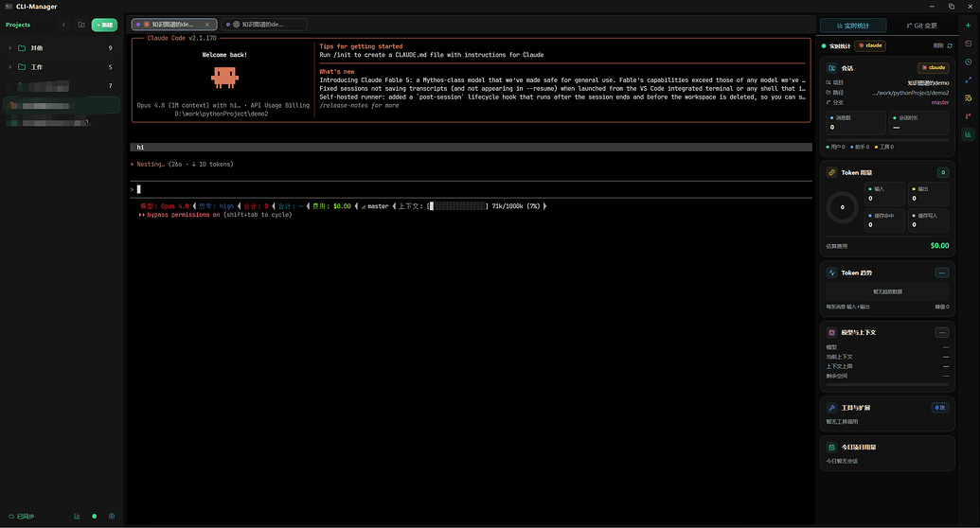980x528 pixels.
Task: Click the message ratio bar in 会话 card
Action: click(887, 140)
